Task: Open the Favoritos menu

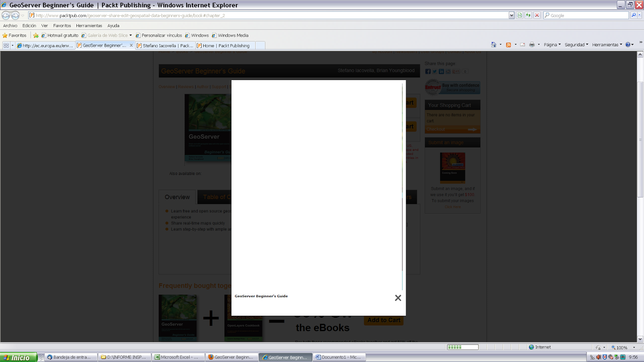Action: [62, 25]
